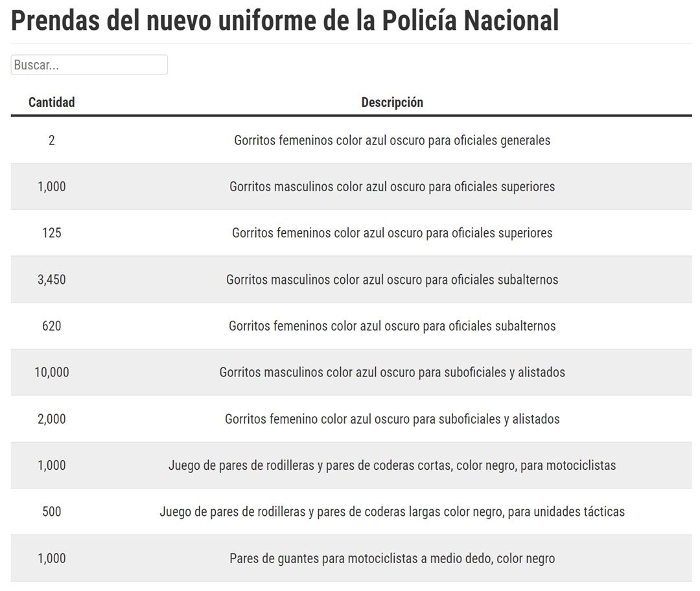Screen dimensions: 700x591
Task: Click the quantity cell showing 10,000
Action: tap(52, 372)
